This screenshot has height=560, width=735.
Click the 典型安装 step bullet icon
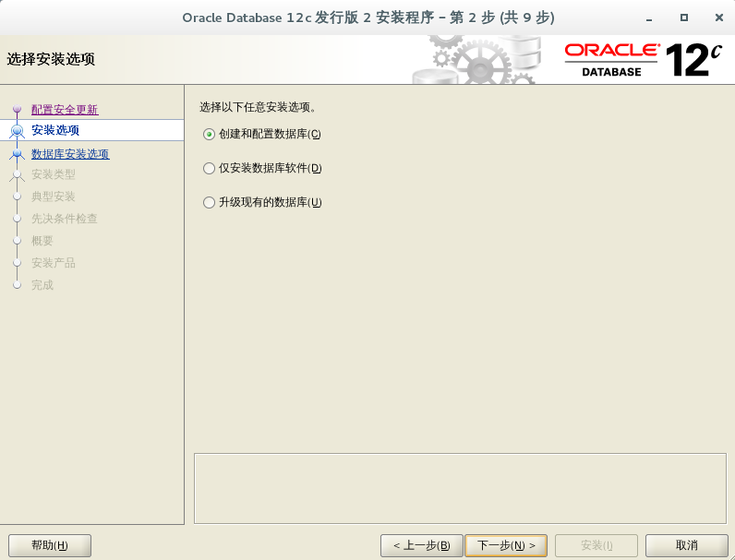click(18, 197)
